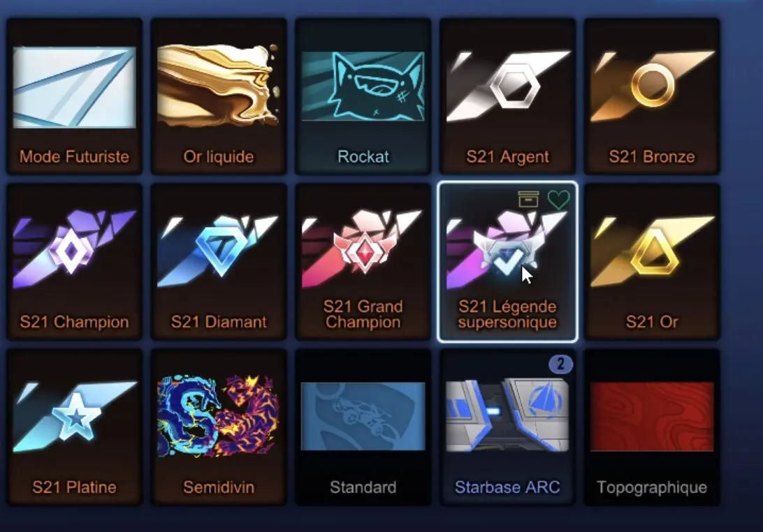Click the Rockat item name
The width and height of the screenshot is (763, 532).
363,156
